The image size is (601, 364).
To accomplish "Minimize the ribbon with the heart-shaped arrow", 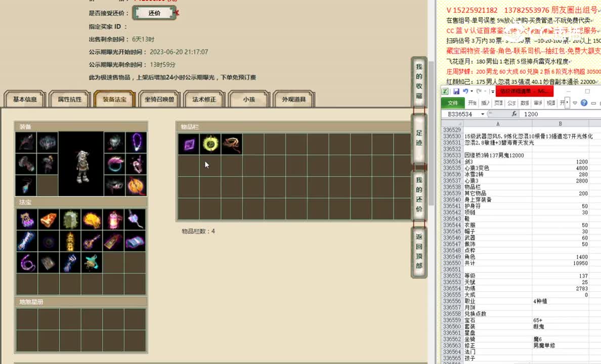I will (575, 103).
